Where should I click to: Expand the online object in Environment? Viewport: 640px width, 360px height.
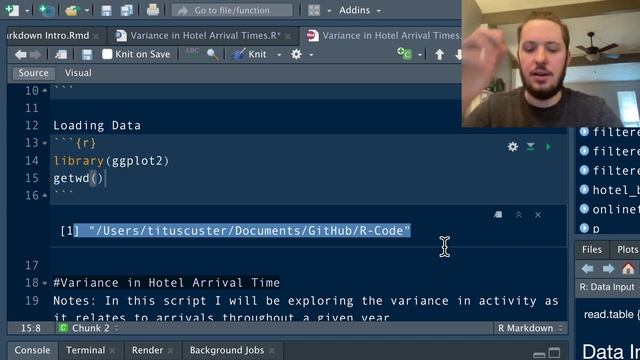tap(584, 209)
